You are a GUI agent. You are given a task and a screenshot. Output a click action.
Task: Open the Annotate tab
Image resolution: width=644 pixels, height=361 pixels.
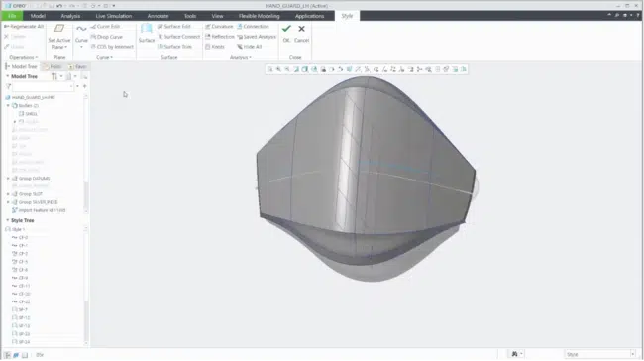(x=158, y=16)
